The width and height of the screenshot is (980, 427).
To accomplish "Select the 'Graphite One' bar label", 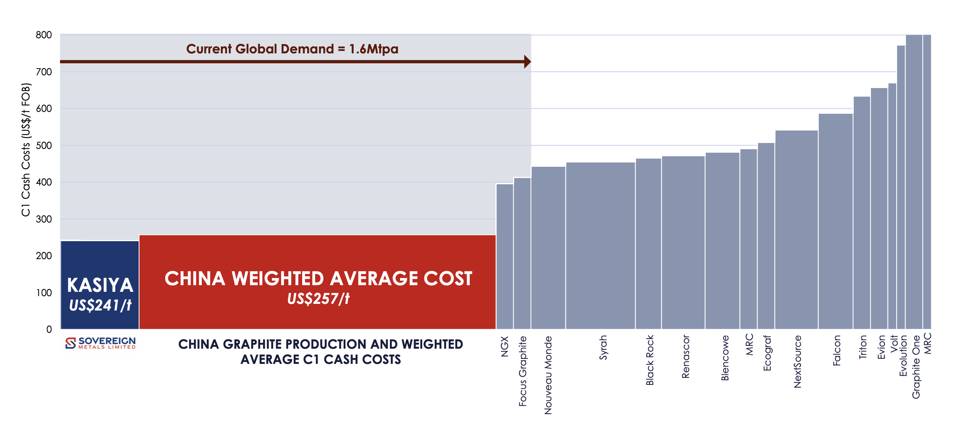I will (x=916, y=367).
